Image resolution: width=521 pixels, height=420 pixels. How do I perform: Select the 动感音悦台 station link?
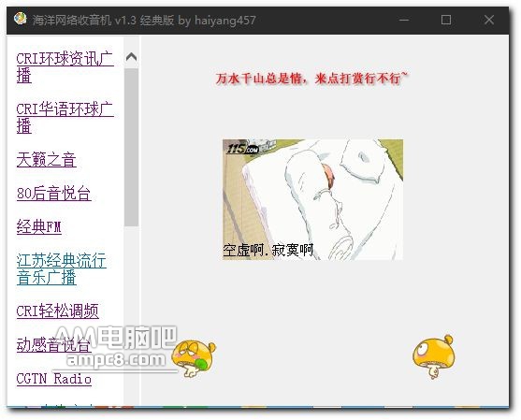pos(54,345)
